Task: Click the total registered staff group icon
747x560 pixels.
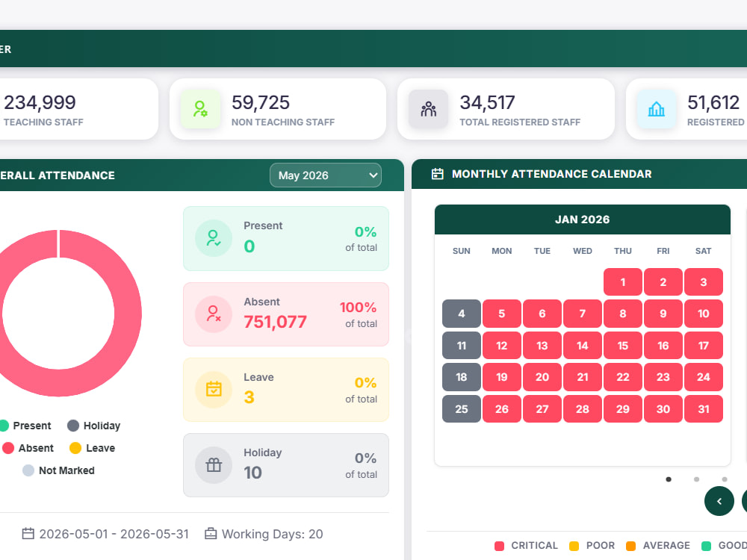Action: 428,109
